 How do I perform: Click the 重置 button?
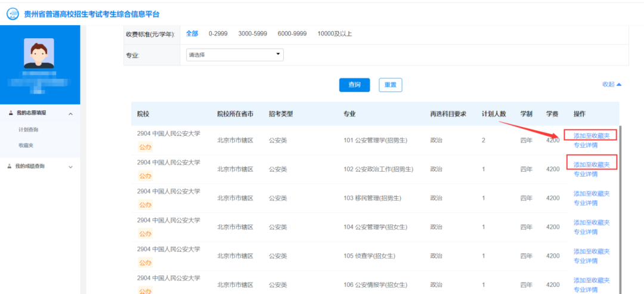pos(390,85)
